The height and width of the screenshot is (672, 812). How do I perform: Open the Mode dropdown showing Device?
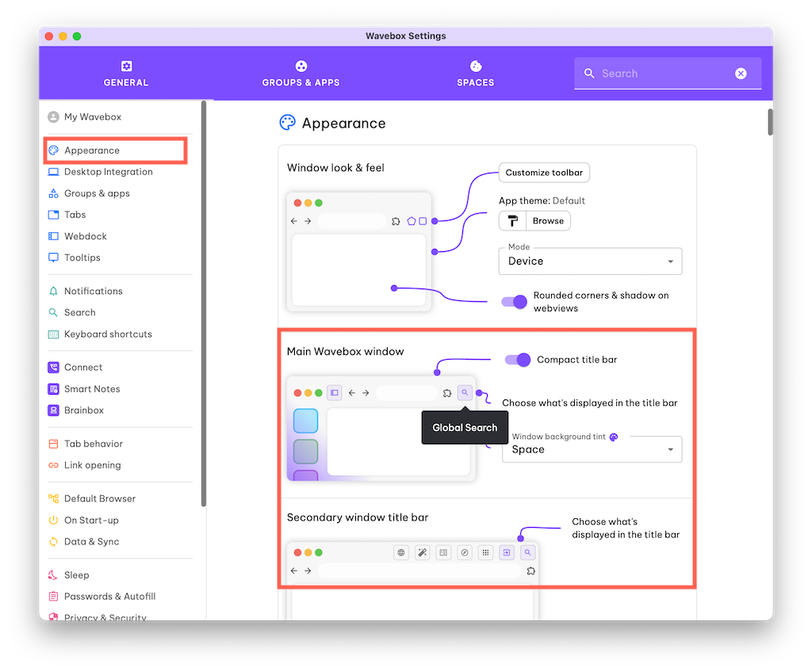[x=590, y=262]
